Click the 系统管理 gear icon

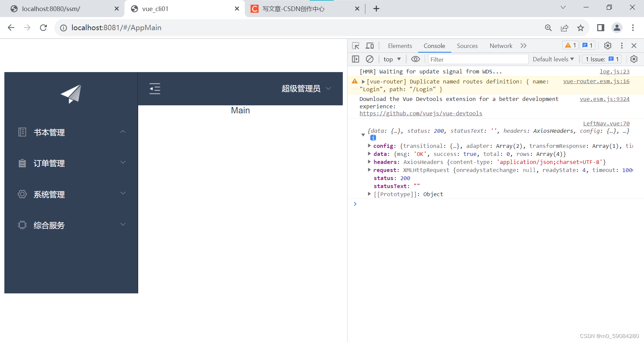click(x=22, y=194)
